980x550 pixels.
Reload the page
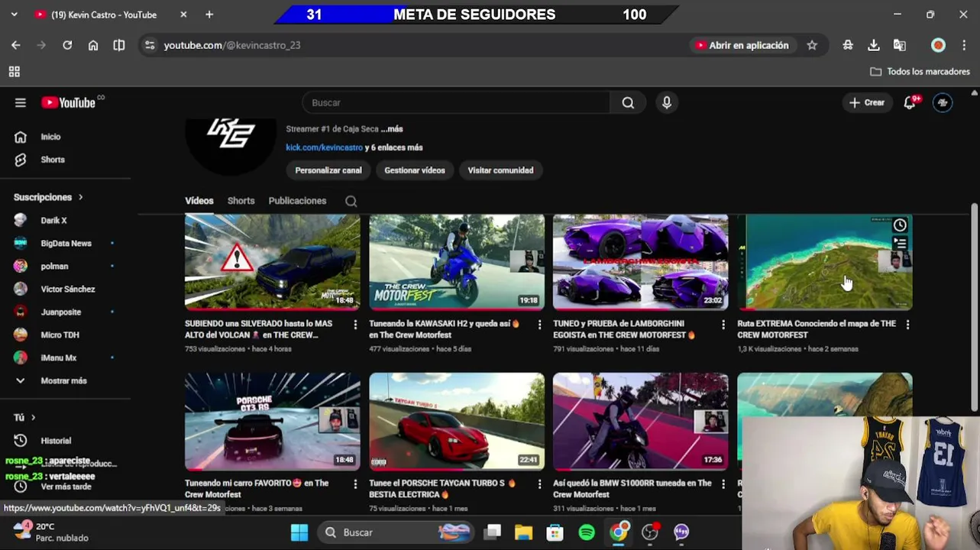click(x=67, y=45)
